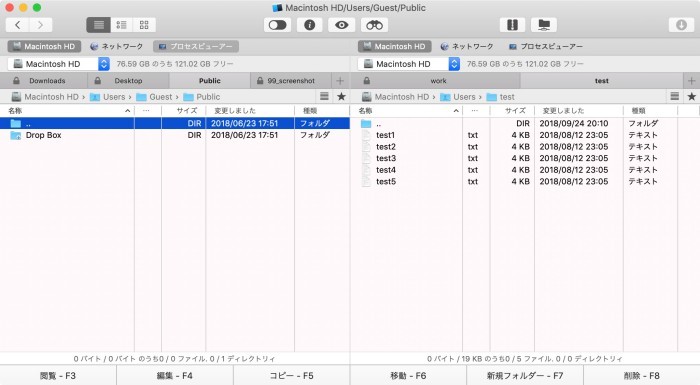Click 削除 - F8 button

click(x=642, y=376)
